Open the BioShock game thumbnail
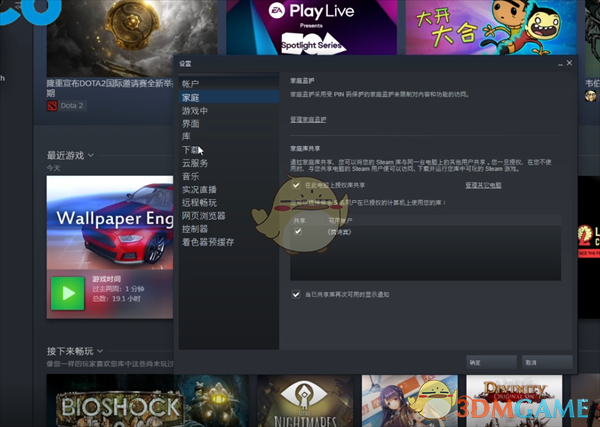 pos(148,401)
